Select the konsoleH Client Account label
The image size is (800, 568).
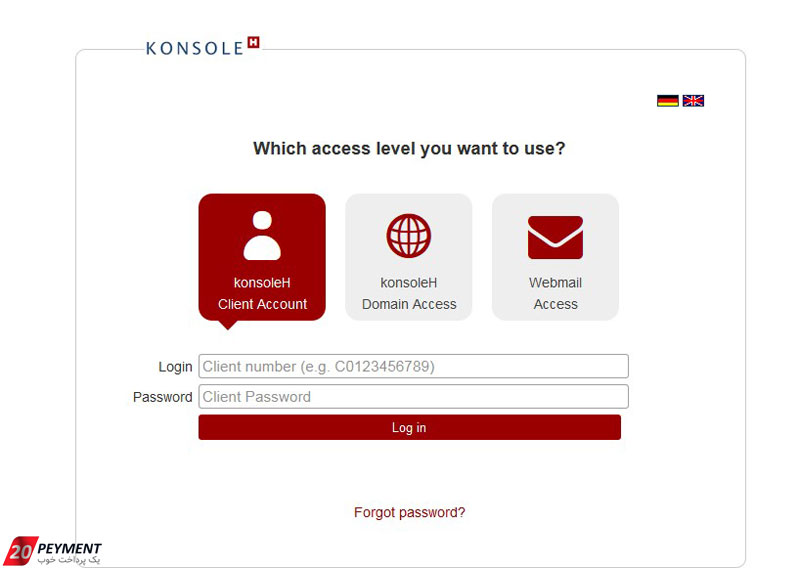coord(262,293)
